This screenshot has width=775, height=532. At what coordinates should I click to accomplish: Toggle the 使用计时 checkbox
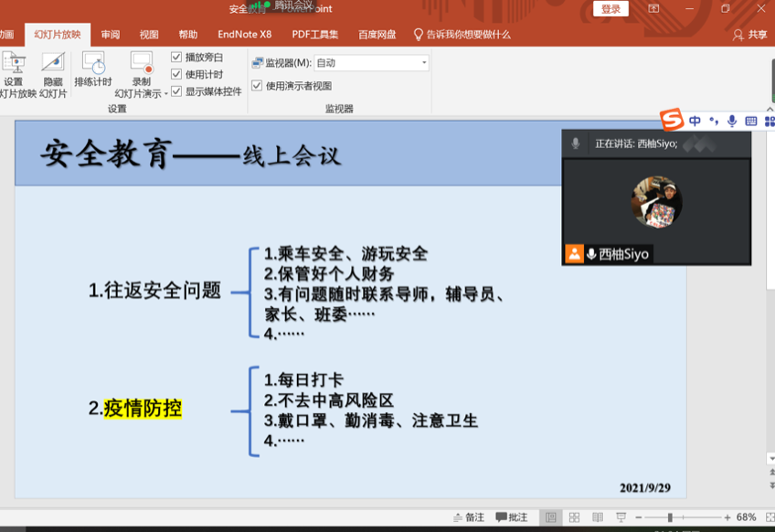(176, 74)
